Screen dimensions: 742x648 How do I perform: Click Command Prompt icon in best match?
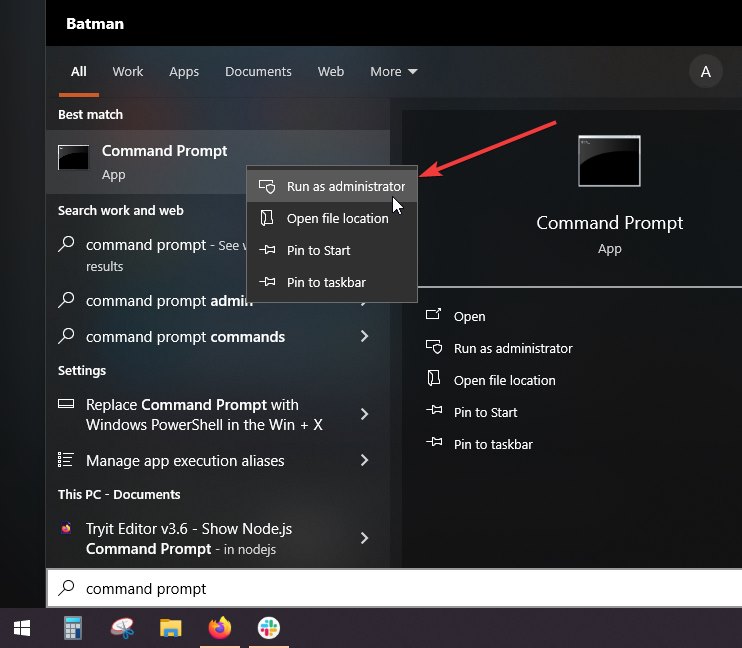[73, 157]
